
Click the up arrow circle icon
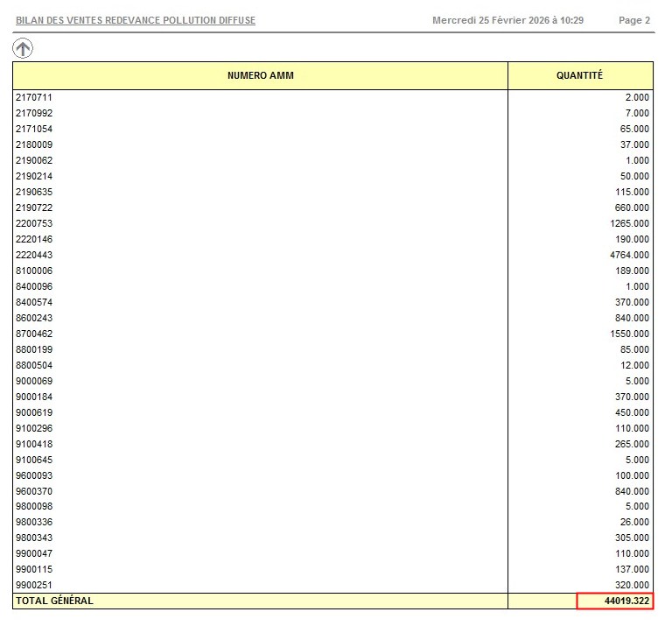coord(23,49)
